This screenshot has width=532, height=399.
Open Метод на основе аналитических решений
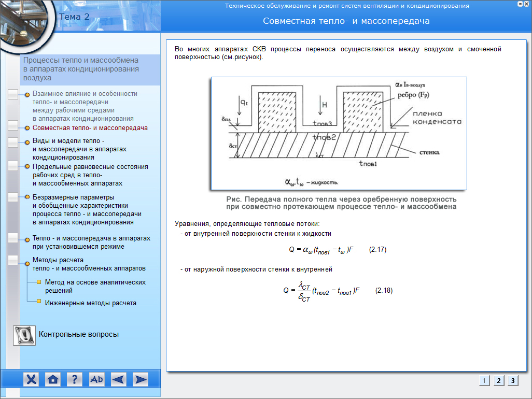pyautogui.click(x=95, y=287)
